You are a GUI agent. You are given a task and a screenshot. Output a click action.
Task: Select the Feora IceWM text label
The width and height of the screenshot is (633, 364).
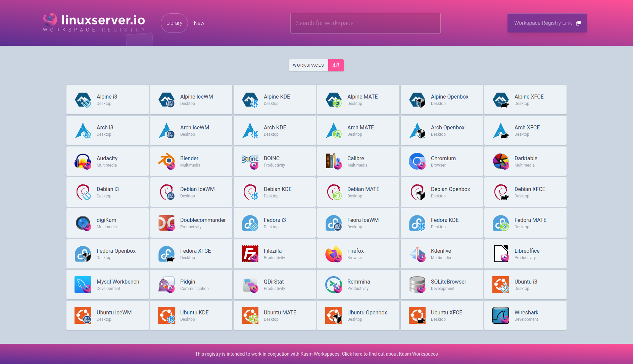click(363, 220)
